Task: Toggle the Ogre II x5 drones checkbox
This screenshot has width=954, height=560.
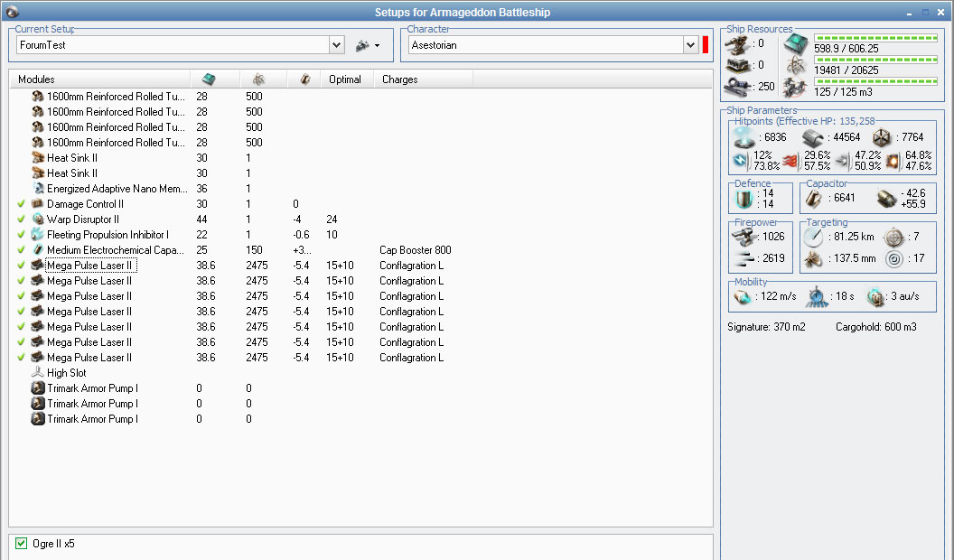Action: pos(22,543)
